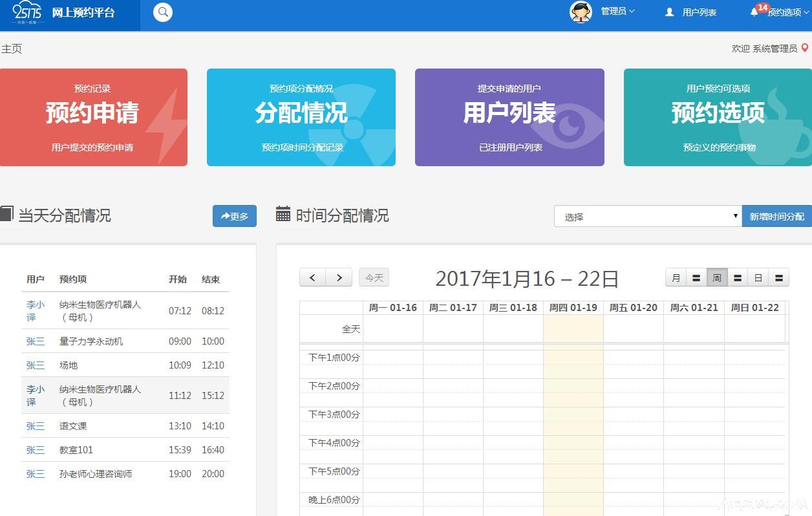Open the 选择 selection combo box

coord(646,215)
